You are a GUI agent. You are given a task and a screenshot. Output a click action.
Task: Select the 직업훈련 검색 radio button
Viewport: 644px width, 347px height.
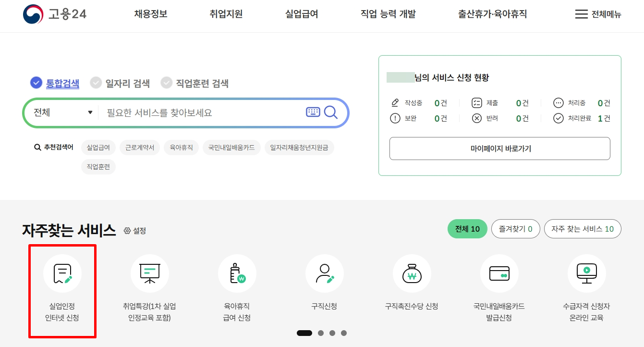pyautogui.click(x=167, y=82)
